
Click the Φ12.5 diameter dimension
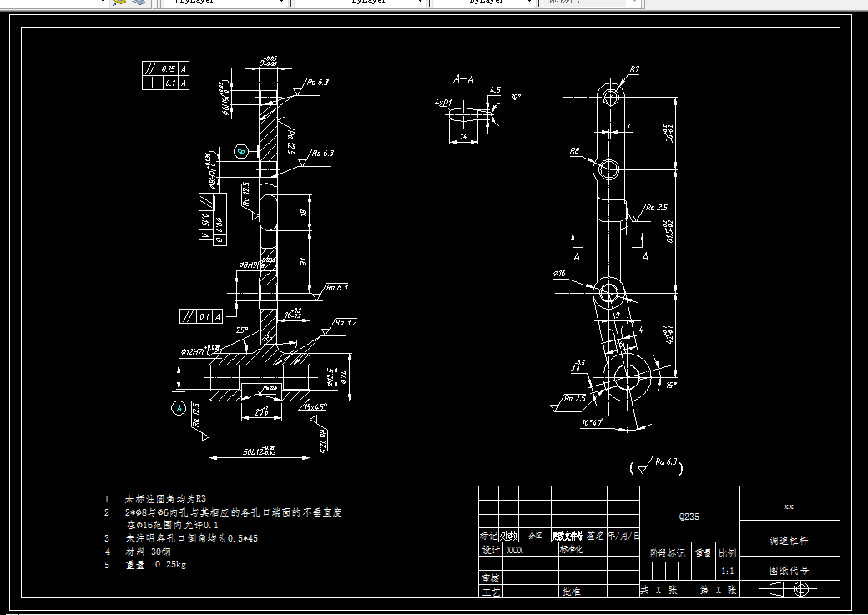(331, 377)
